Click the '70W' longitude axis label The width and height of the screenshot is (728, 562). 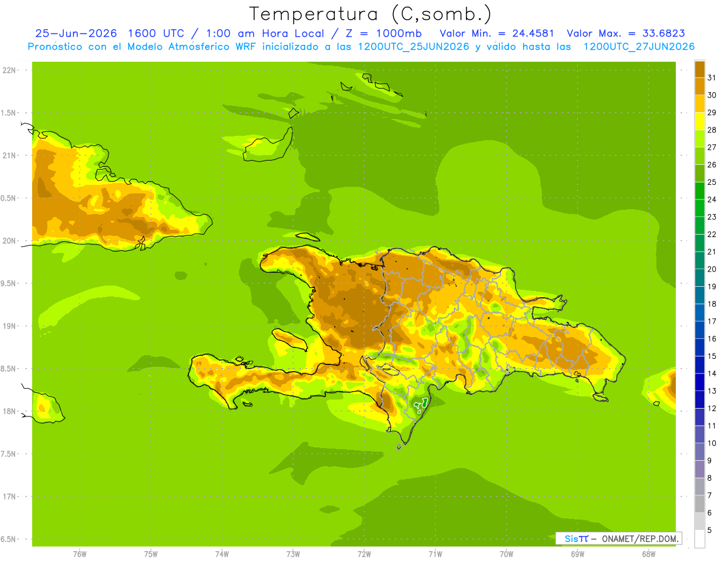tap(507, 554)
